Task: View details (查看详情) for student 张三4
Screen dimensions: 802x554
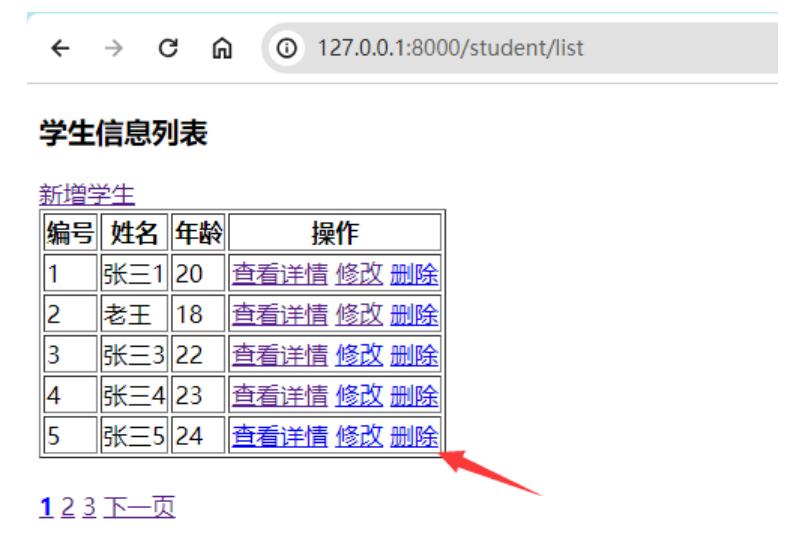Action: (x=280, y=396)
